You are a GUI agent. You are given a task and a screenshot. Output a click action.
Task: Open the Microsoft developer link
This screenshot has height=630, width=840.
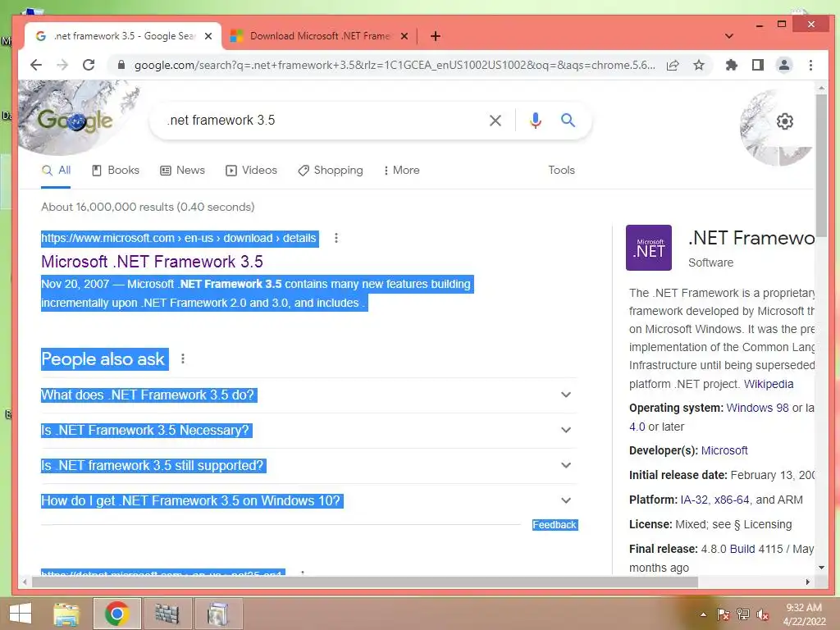click(724, 450)
